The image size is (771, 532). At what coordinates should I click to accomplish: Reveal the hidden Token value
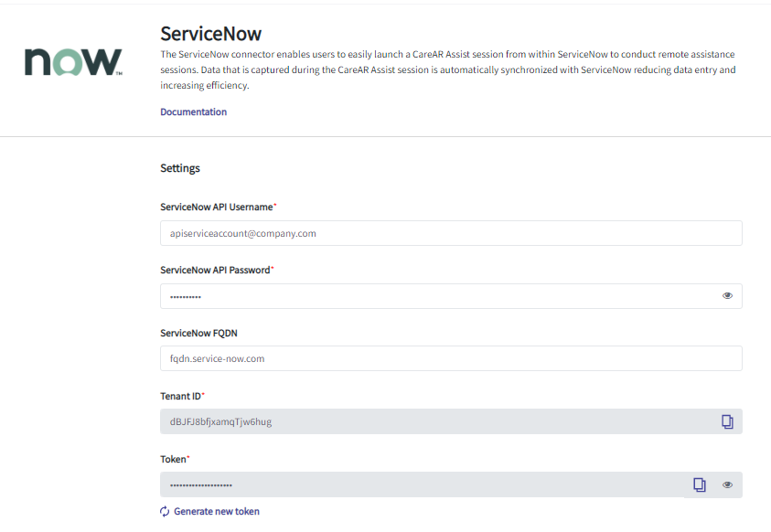click(727, 484)
